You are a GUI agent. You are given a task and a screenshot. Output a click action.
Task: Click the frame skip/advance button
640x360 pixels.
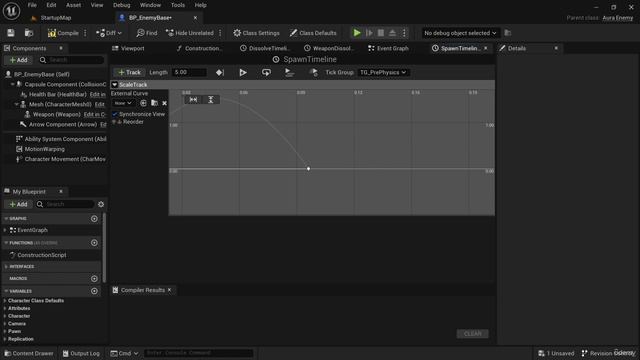pos(369,33)
